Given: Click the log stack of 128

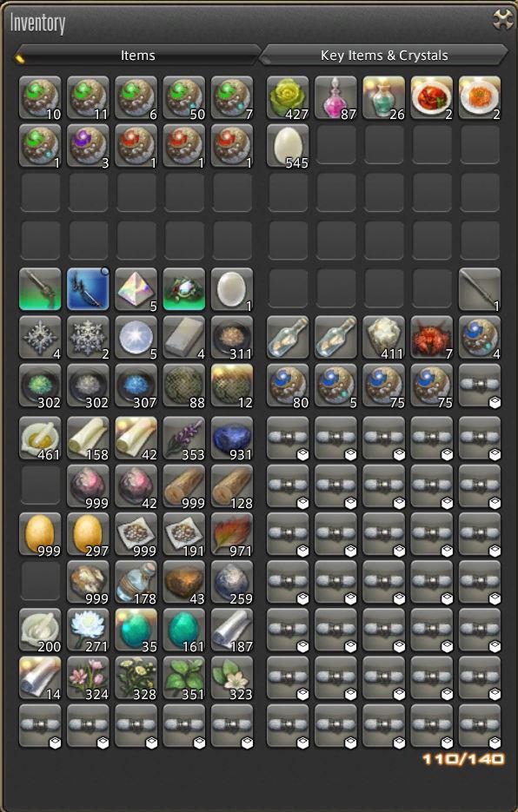Looking at the screenshot, I should click(232, 486).
